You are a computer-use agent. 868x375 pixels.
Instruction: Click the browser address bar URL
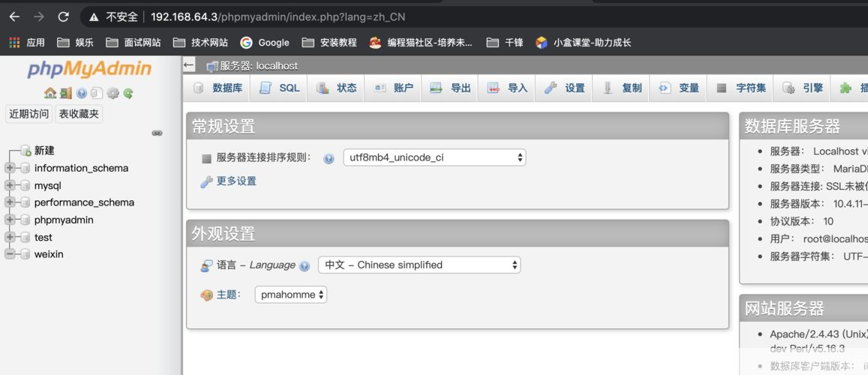click(x=278, y=17)
